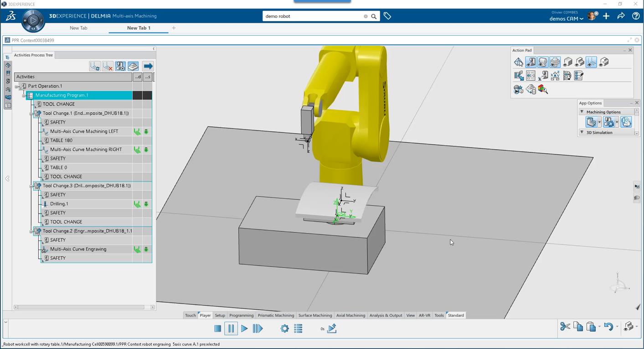This screenshot has height=349, width=644.
Task: Open the undo dropdown arrow
Action: pos(617,327)
